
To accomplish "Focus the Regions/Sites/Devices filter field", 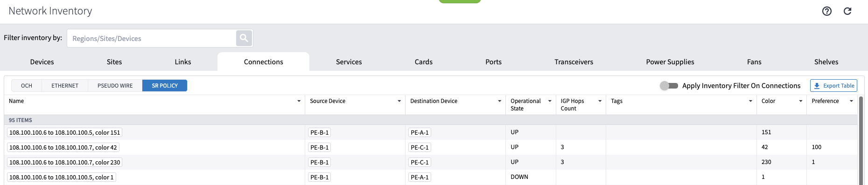I will [152, 38].
